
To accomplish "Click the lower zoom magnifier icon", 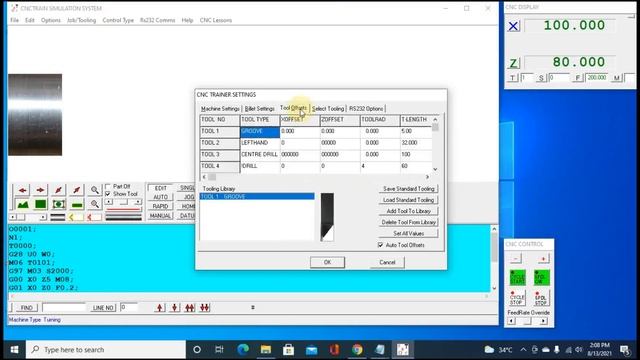I will (x=95, y=204).
